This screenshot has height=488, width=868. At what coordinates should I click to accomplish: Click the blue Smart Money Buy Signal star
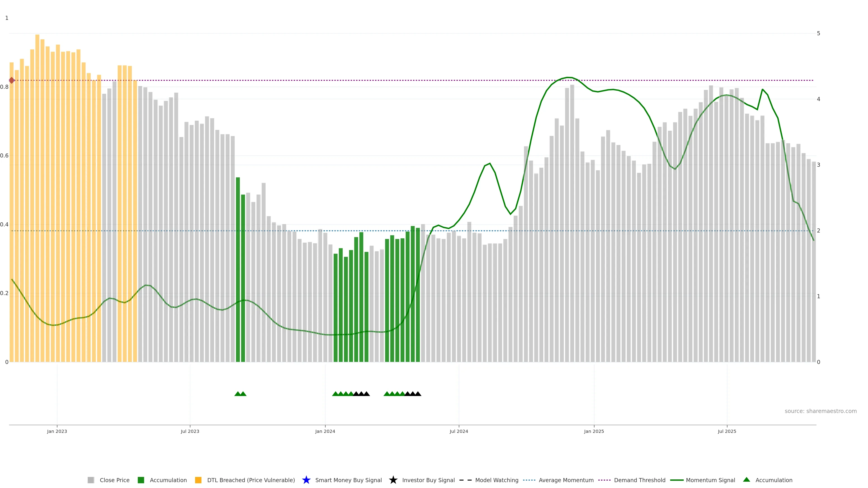(306, 480)
